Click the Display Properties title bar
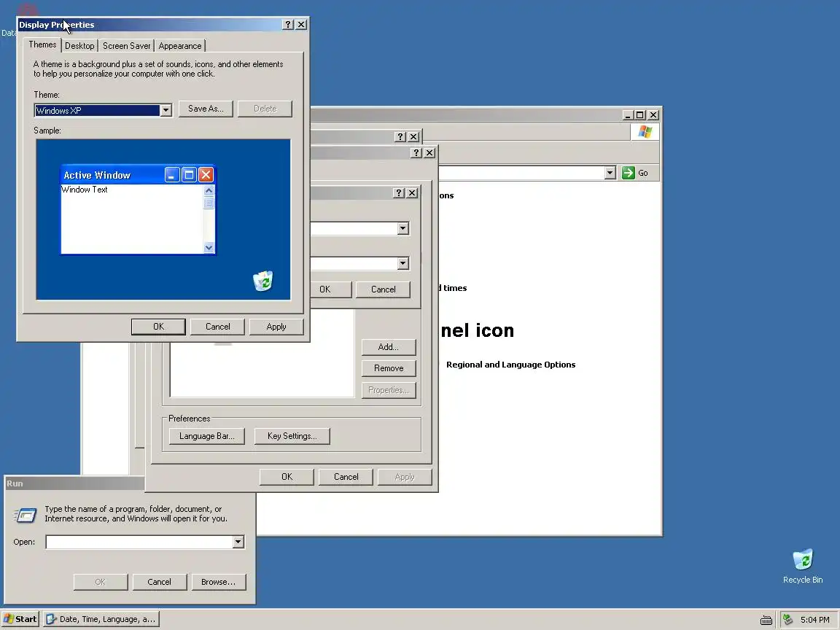840x630 pixels. (150, 25)
